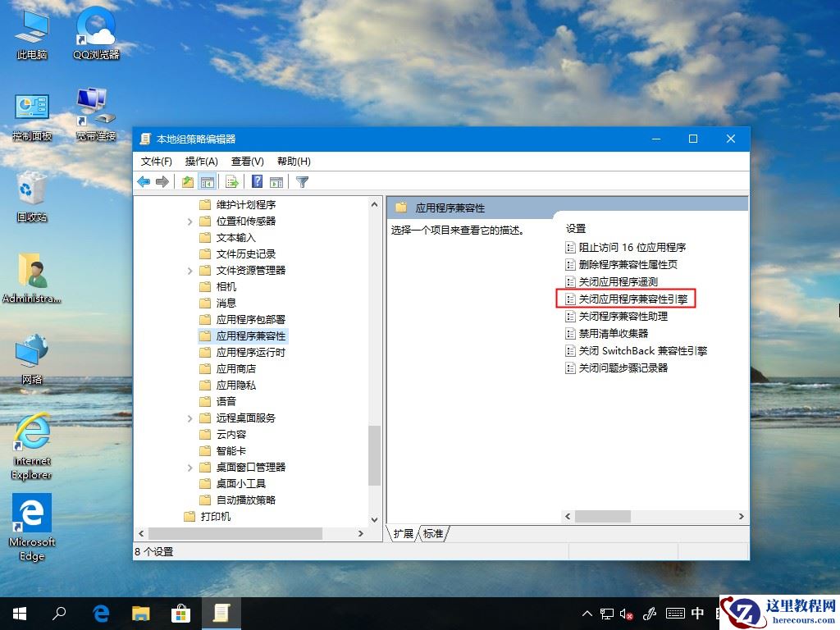840x630 pixels.
Task: Toggle the show/hide console tree toolbar icon
Action: pos(208,181)
